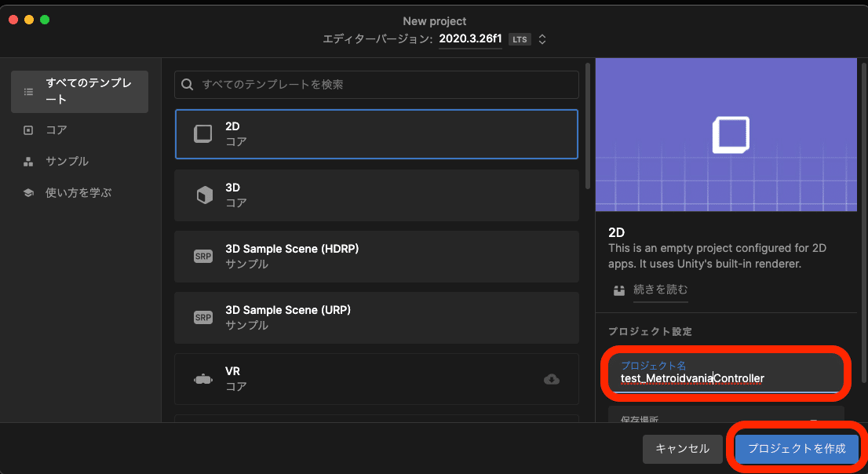Click the list icon beside すべてのテンプレート
The width and height of the screenshot is (868, 474).
28,92
